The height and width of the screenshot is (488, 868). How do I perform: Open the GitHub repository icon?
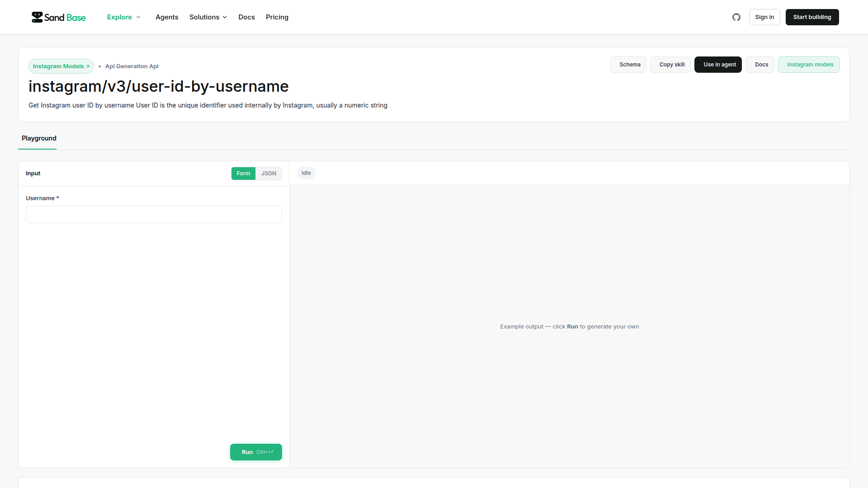(736, 17)
